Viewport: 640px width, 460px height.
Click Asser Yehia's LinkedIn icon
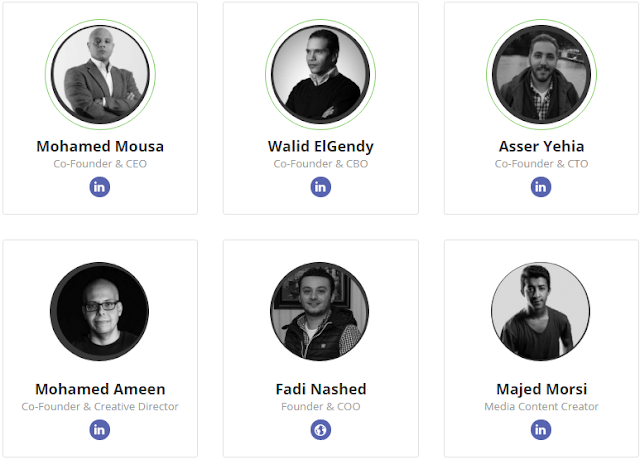[x=541, y=187]
